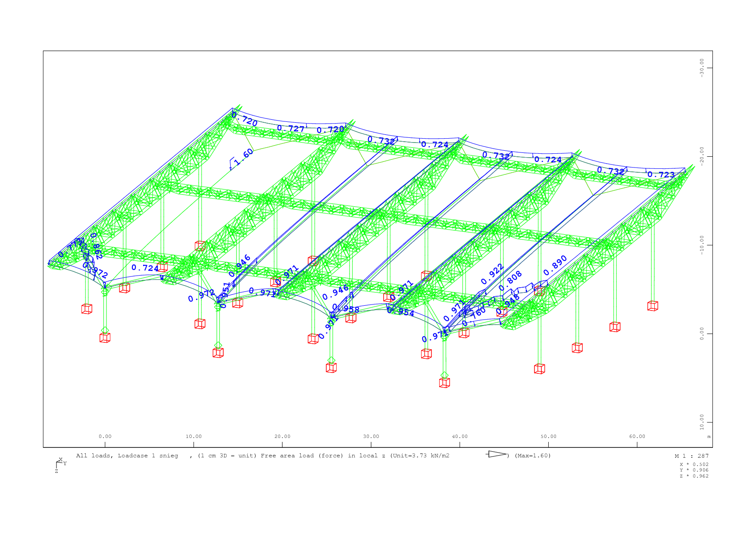This screenshot has height=534, width=756.
Task: Click the scale text M 1 : 287
Action: (x=692, y=456)
